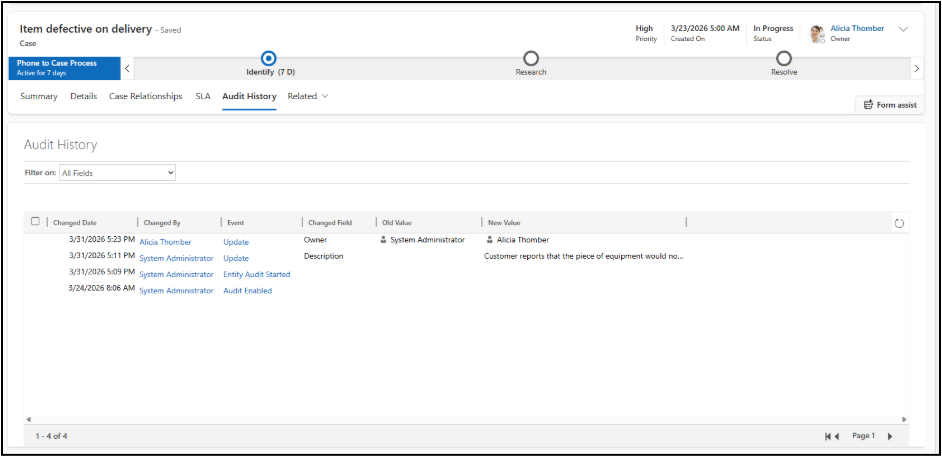This screenshot has width=942, height=456.
Task: Click Alicia Thomber owner avatar in header
Action: tap(817, 34)
